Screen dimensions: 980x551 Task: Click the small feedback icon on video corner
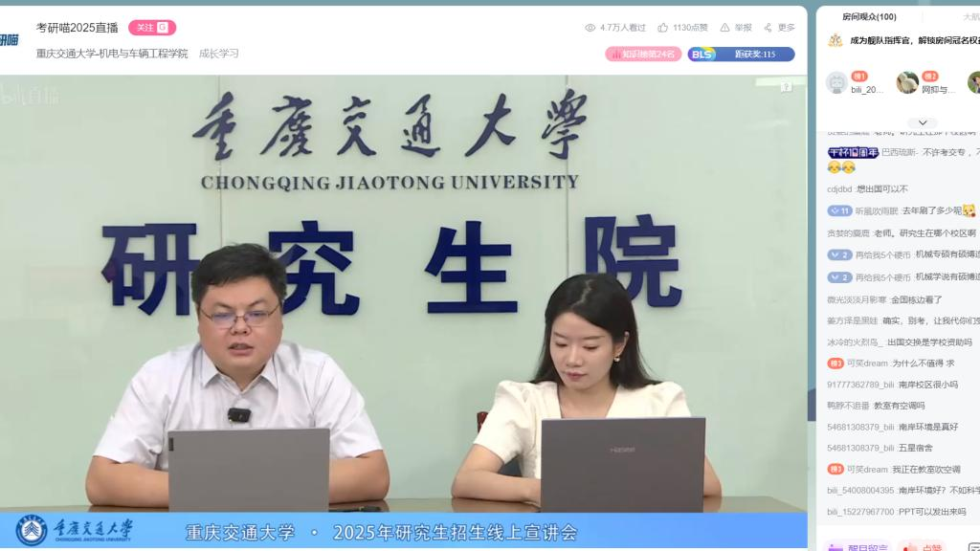tap(786, 87)
